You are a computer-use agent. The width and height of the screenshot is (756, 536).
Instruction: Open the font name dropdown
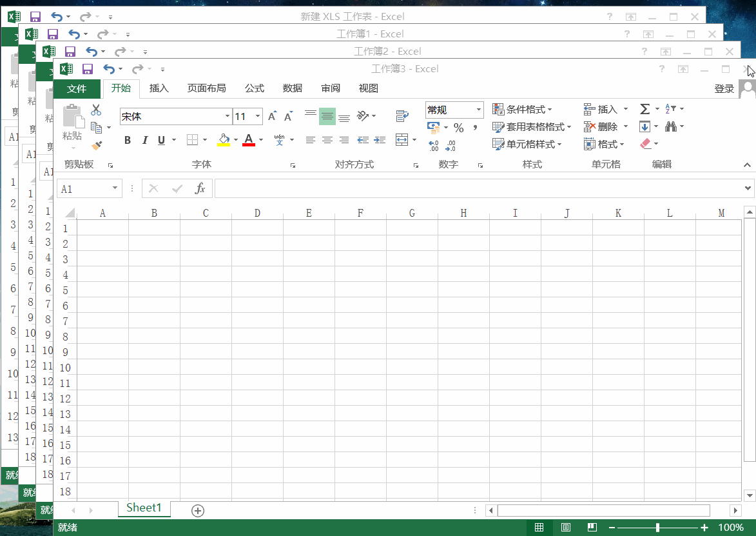click(227, 116)
